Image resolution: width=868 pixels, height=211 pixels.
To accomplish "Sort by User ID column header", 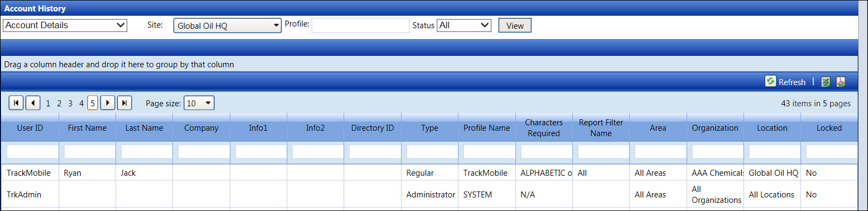I will point(30,128).
